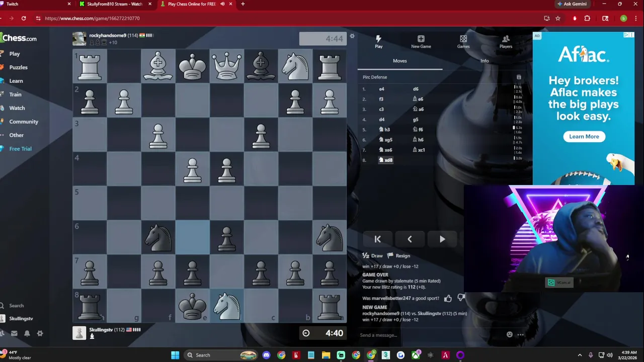Click the Pirc Defense opening name
The width and height of the screenshot is (644, 362).
coord(375,77)
